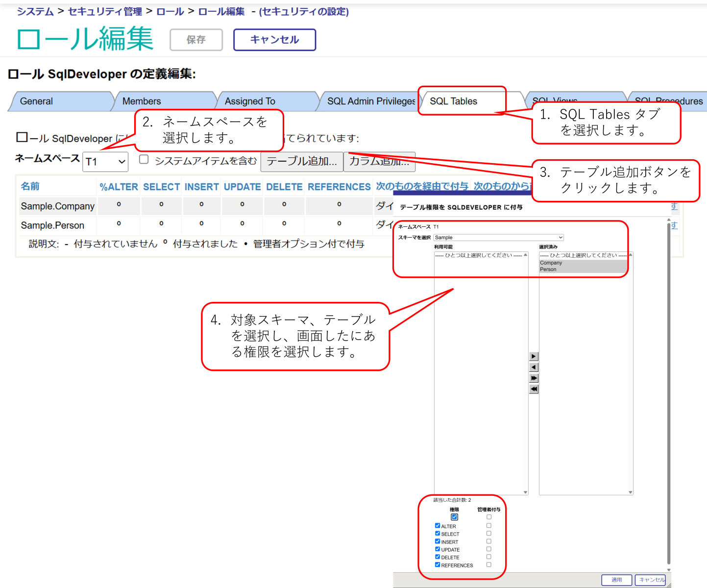Enable the システムアイテムを含む checkbox
Screen dimensions: 707x588
pyautogui.click(x=144, y=160)
